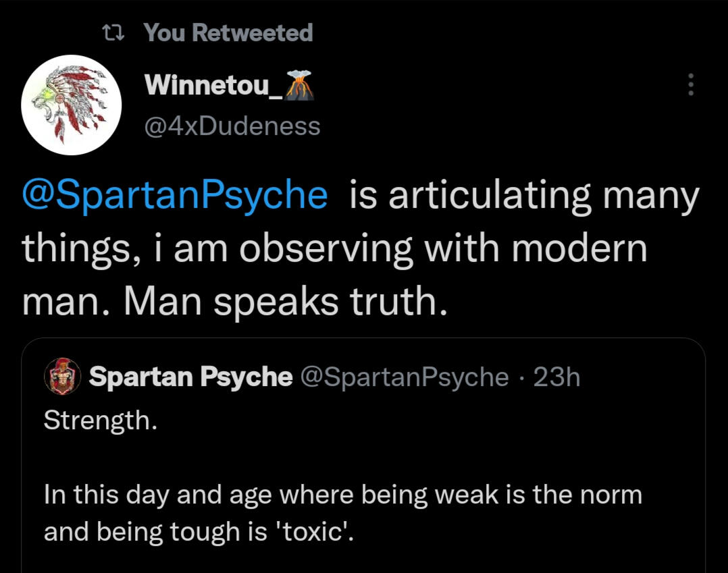Open the three-dot more options menu

coord(690,85)
